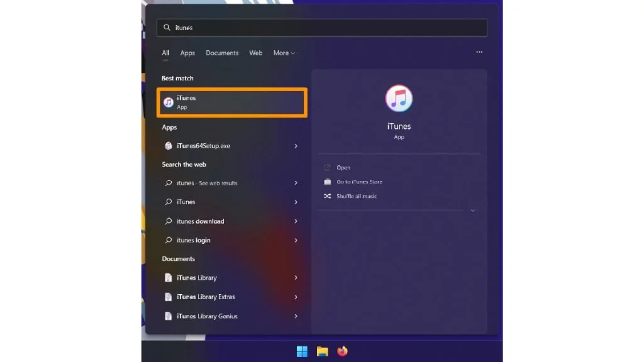
Task: Open the iTunes App best match result
Action: (x=232, y=102)
